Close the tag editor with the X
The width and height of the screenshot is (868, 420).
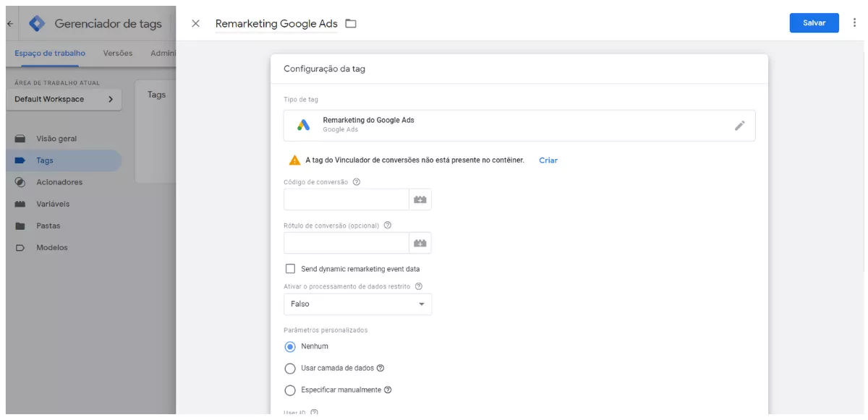pos(195,23)
